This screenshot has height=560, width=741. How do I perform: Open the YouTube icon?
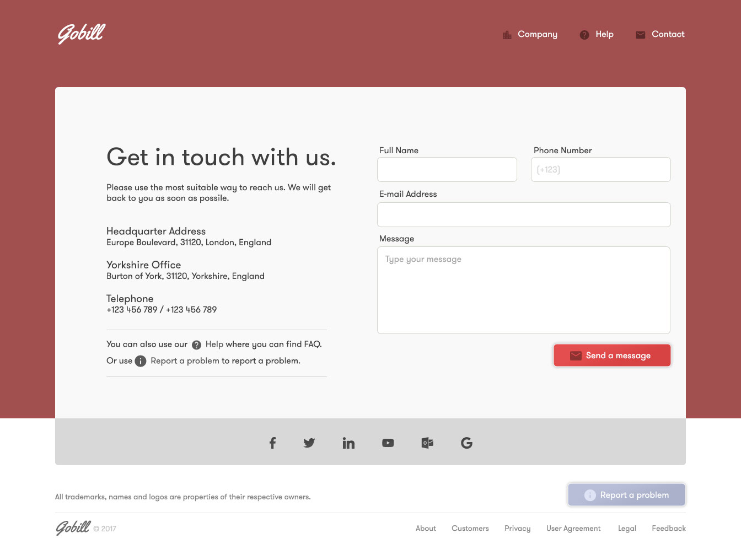[388, 443]
